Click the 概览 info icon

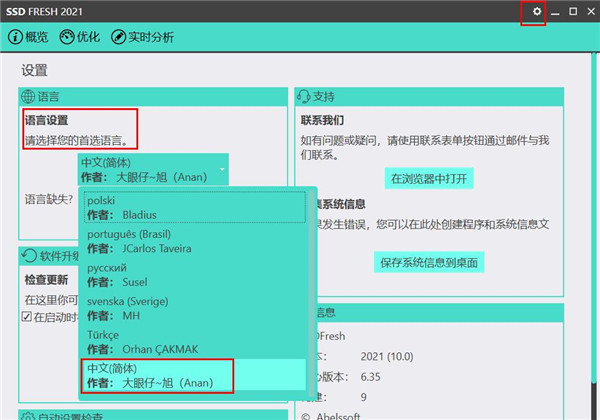(x=15, y=37)
